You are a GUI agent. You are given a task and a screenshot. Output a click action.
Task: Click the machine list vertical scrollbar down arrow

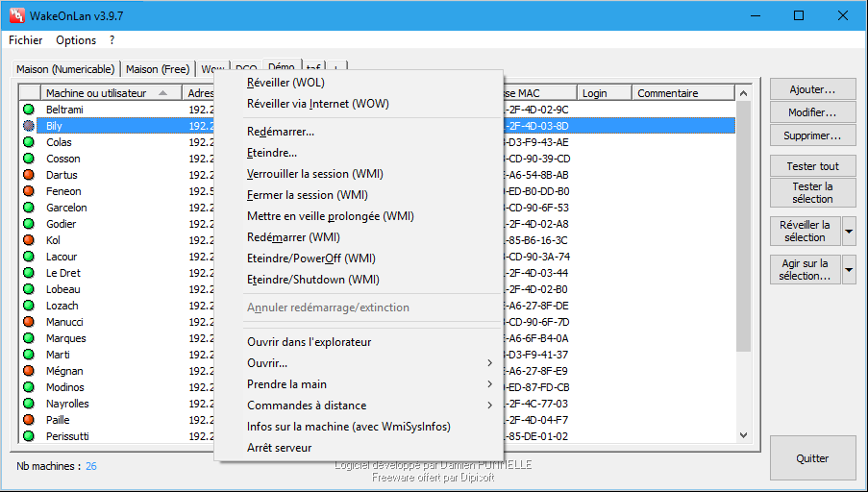pos(742,435)
